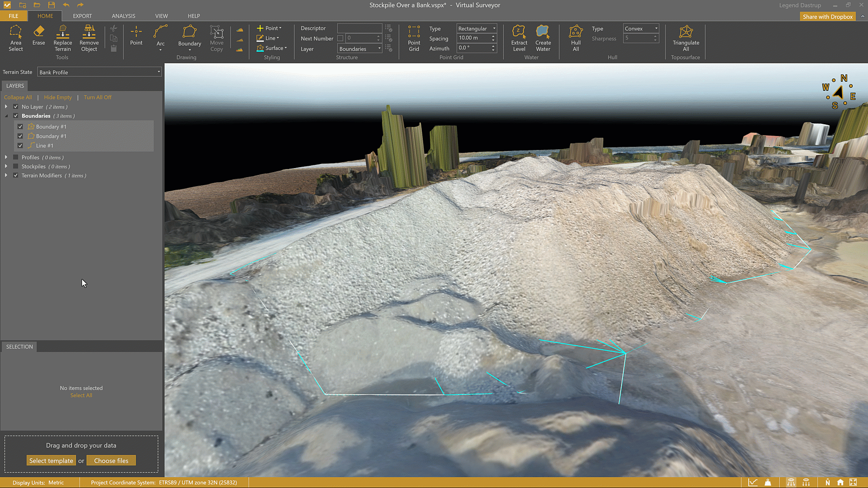The width and height of the screenshot is (868, 488).
Task: Click the Point Grid tool
Action: tap(414, 38)
